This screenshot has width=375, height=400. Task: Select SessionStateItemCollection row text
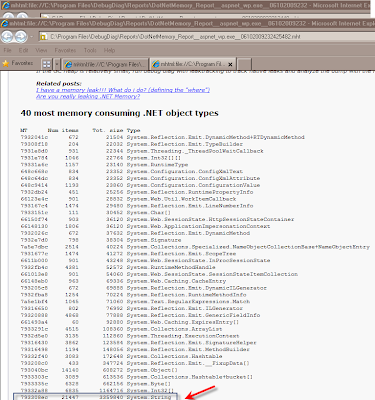click(212, 274)
